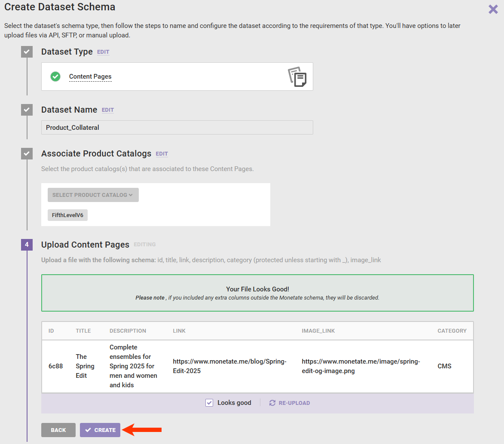
Task: Edit the Dataset Name step
Action: (x=108, y=110)
